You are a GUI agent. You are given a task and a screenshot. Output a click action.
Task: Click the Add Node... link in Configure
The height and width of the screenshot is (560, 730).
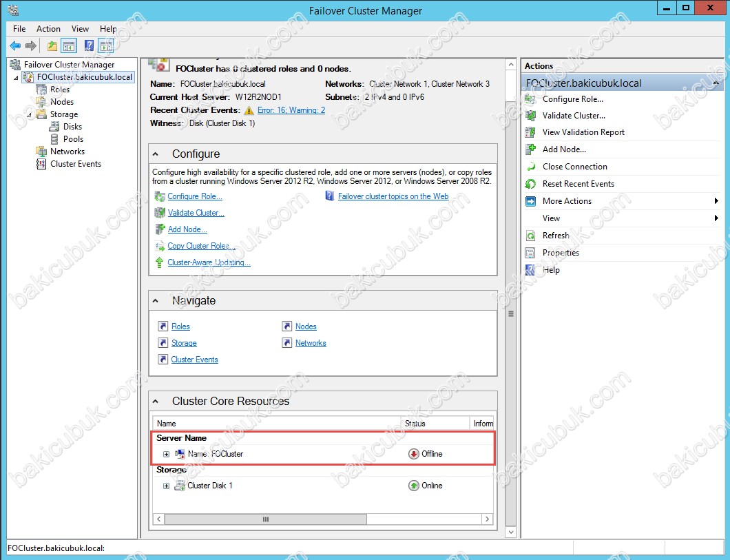[187, 229]
